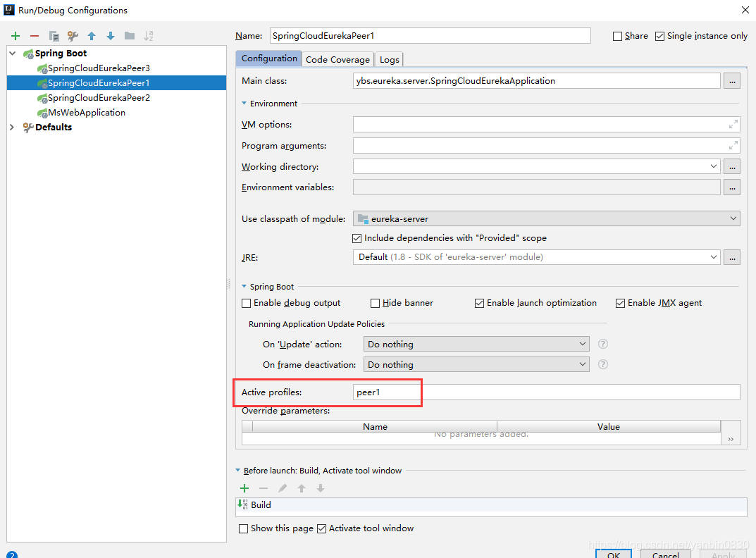Focus the Main class field
Viewport: 756px width, 558px height.
537,81
